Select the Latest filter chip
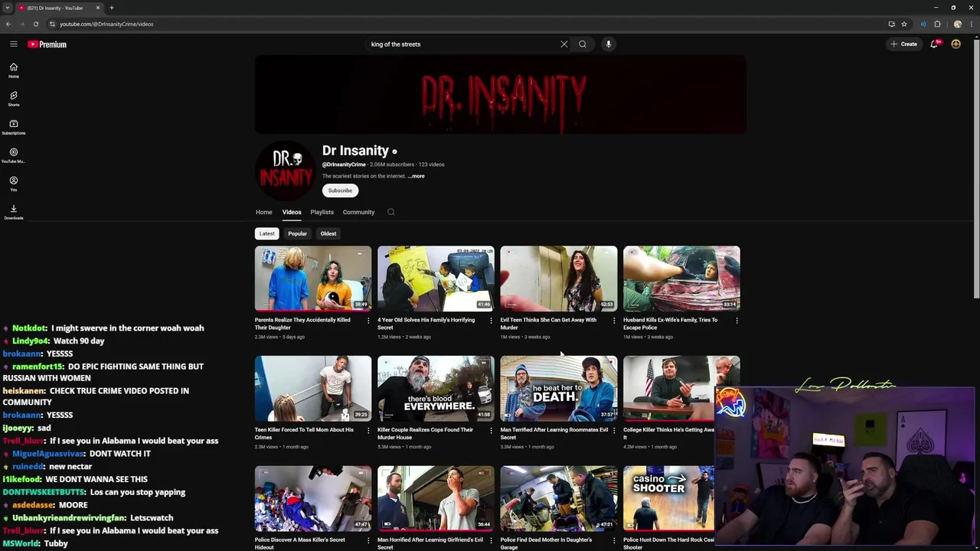Viewport: 980px width, 551px height. [266, 233]
